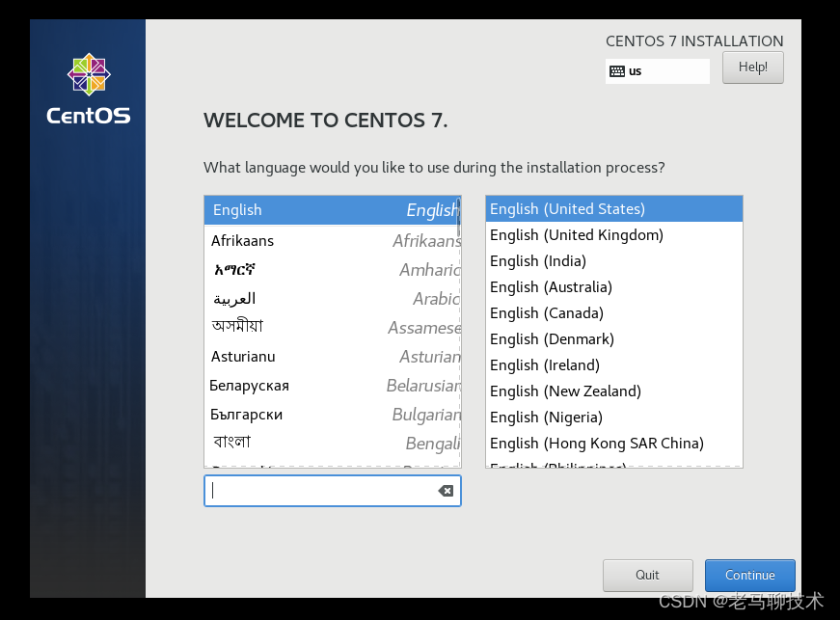Select English (United Kingdom) locale

click(614, 235)
